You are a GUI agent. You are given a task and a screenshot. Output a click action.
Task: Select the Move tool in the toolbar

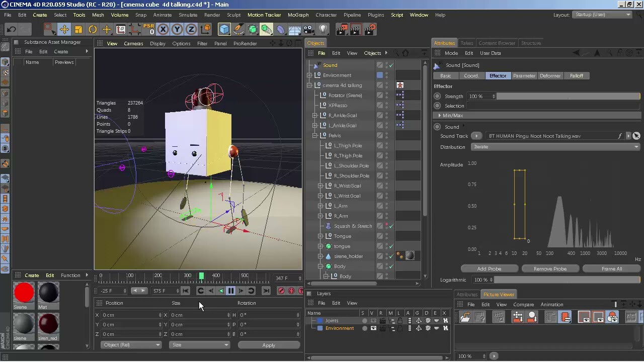click(64, 30)
